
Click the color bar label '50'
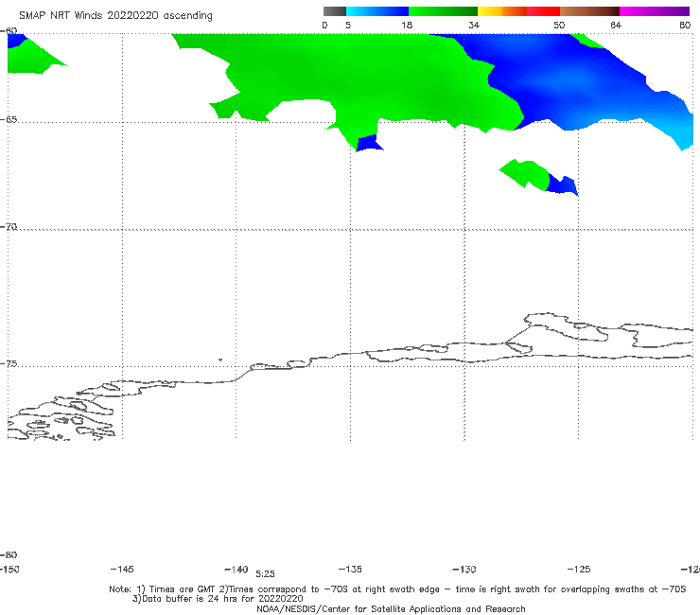tap(559, 25)
